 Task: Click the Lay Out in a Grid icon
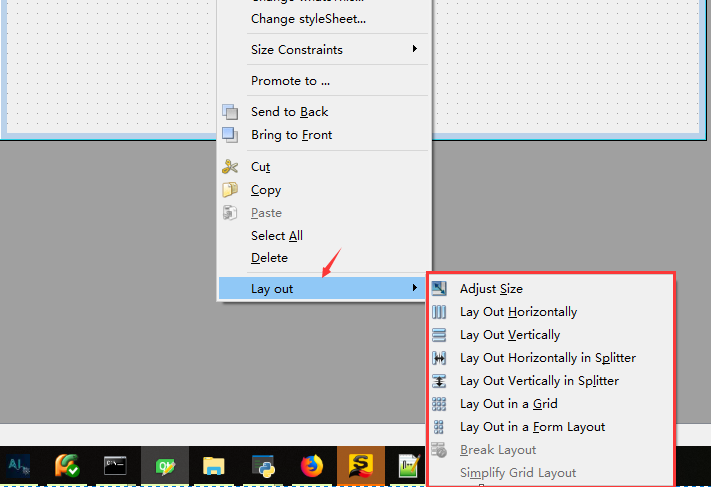click(x=439, y=404)
